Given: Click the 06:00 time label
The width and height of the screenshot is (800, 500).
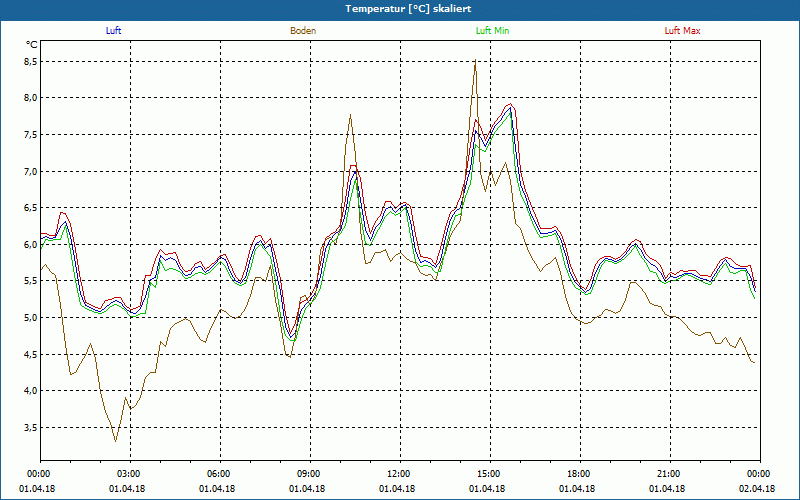Looking at the screenshot, I should pyautogui.click(x=220, y=474).
